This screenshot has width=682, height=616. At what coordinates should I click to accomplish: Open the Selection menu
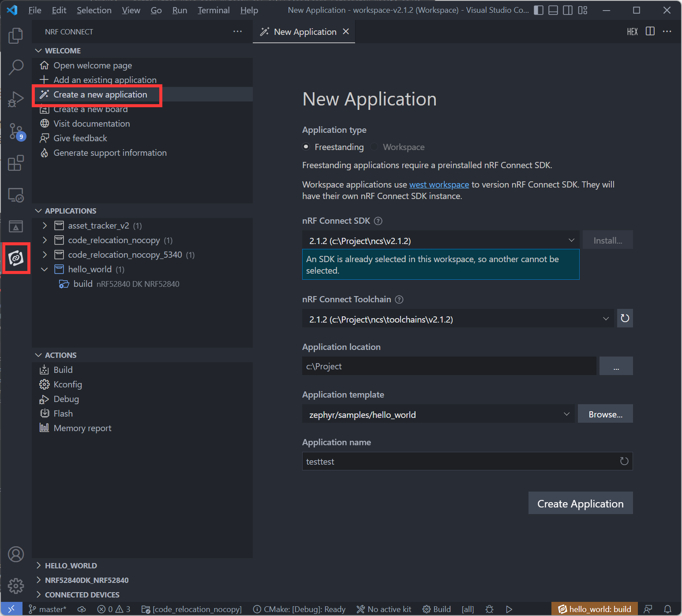click(x=94, y=10)
